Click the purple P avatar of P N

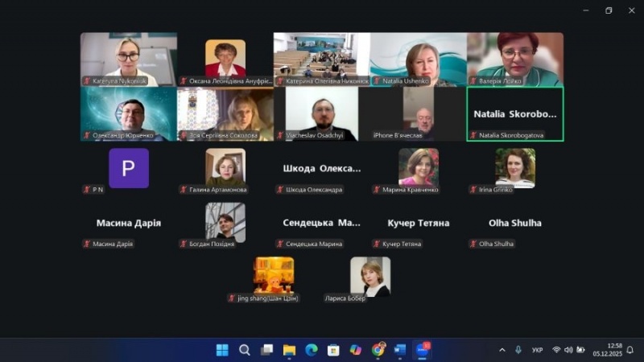tap(129, 168)
